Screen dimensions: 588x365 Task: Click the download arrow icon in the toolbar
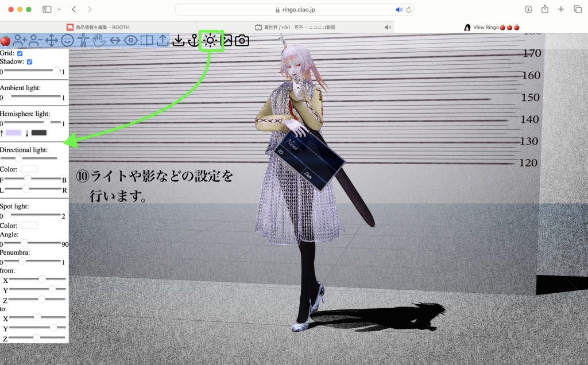point(177,40)
